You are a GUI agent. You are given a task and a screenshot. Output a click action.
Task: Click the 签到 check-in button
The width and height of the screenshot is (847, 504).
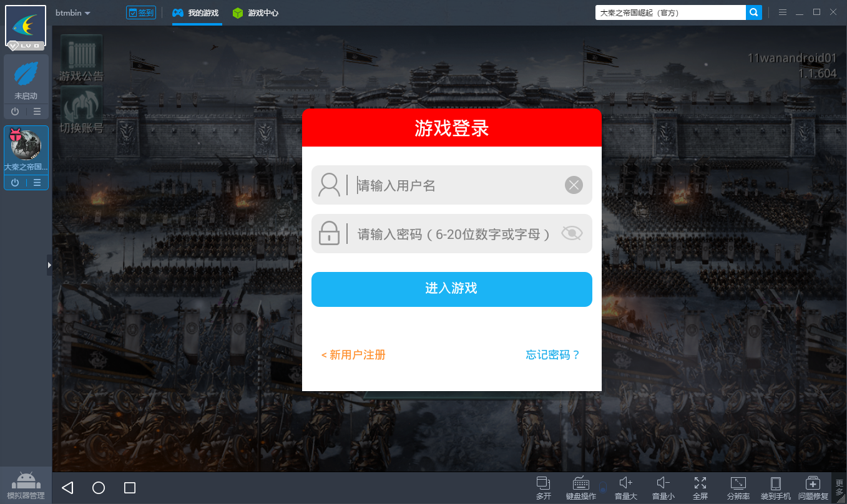coord(141,12)
